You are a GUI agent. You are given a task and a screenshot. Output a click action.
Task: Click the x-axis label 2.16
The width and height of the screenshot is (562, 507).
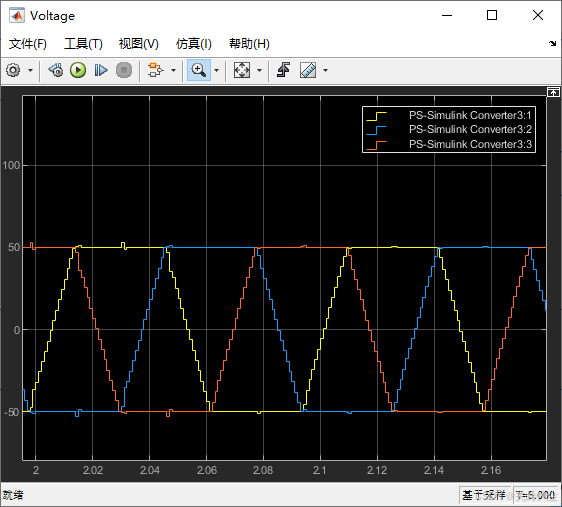(x=491, y=470)
